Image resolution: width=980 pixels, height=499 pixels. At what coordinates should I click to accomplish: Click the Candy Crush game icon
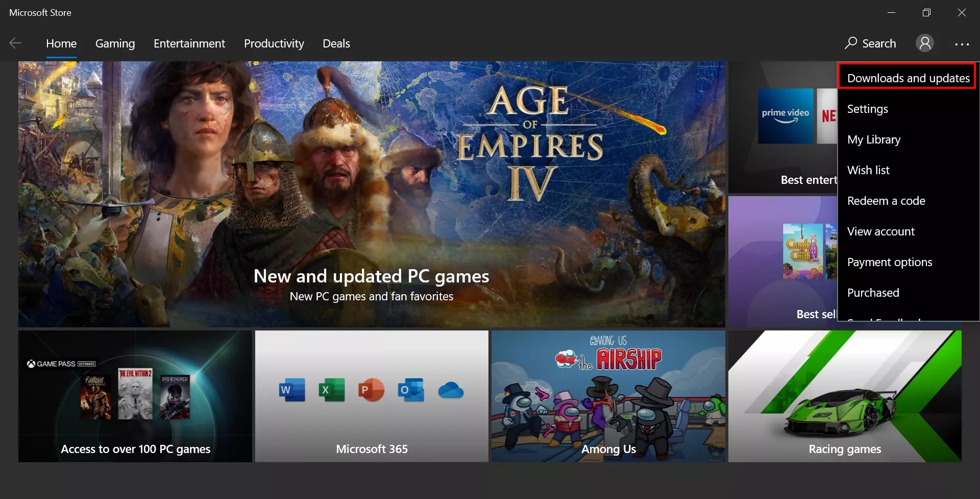point(802,251)
